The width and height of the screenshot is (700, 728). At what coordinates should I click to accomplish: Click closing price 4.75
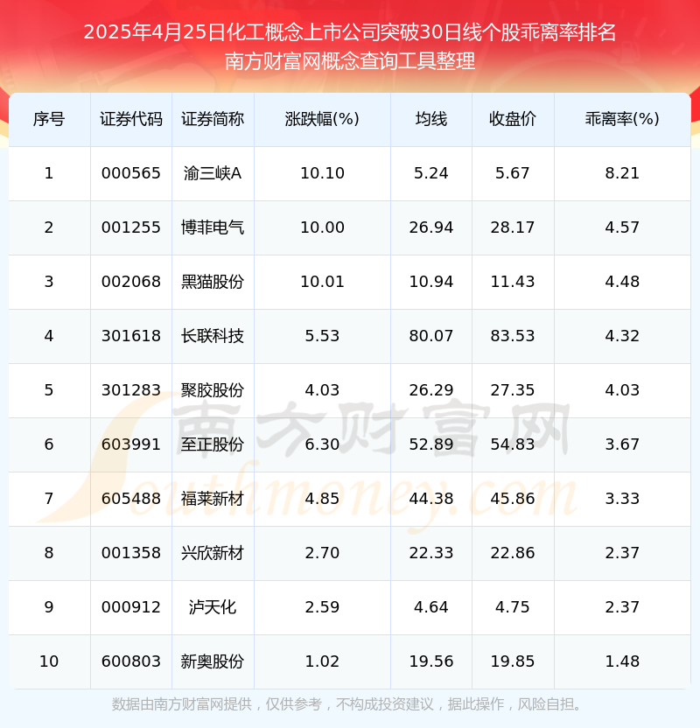click(513, 608)
